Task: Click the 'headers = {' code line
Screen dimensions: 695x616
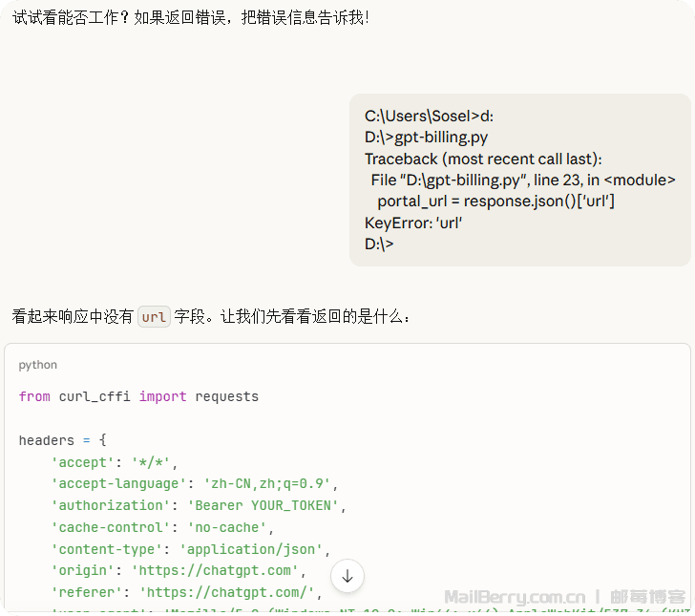Action: click(63, 440)
